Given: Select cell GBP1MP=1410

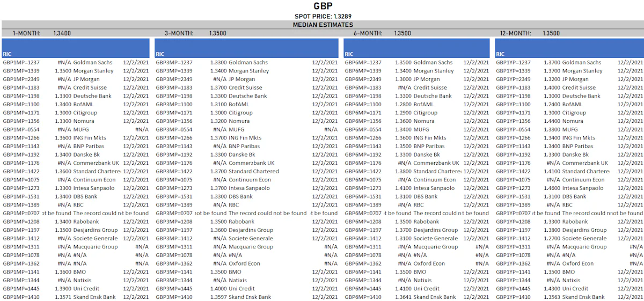Looking at the screenshot, I should pos(21,297).
